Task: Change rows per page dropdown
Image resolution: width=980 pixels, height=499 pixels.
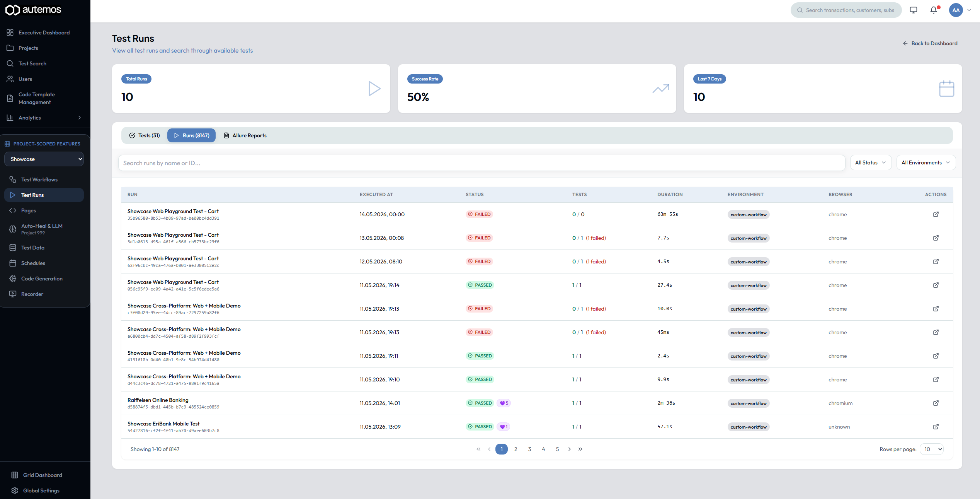Action: pyautogui.click(x=932, y=449)
